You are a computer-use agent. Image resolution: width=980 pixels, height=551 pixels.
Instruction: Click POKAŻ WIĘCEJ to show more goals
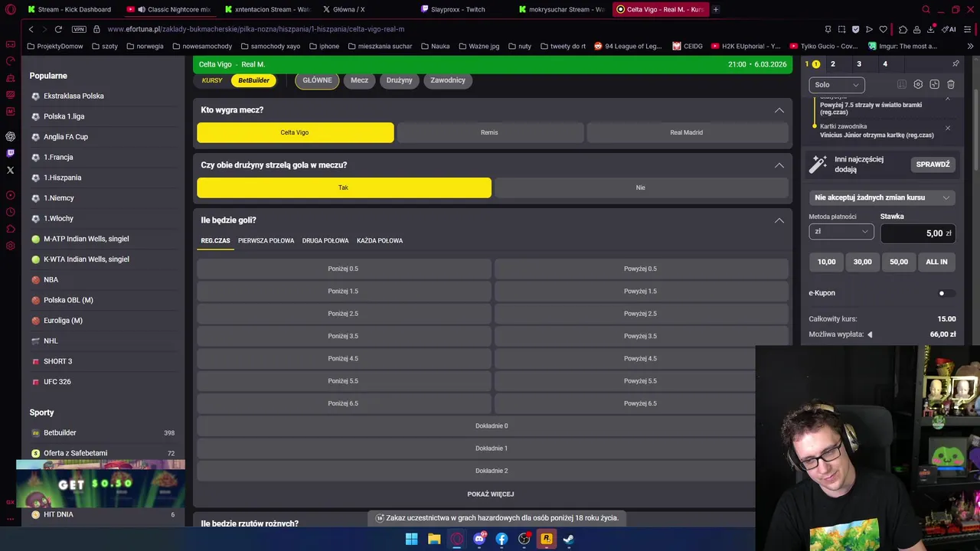(491, 494)
